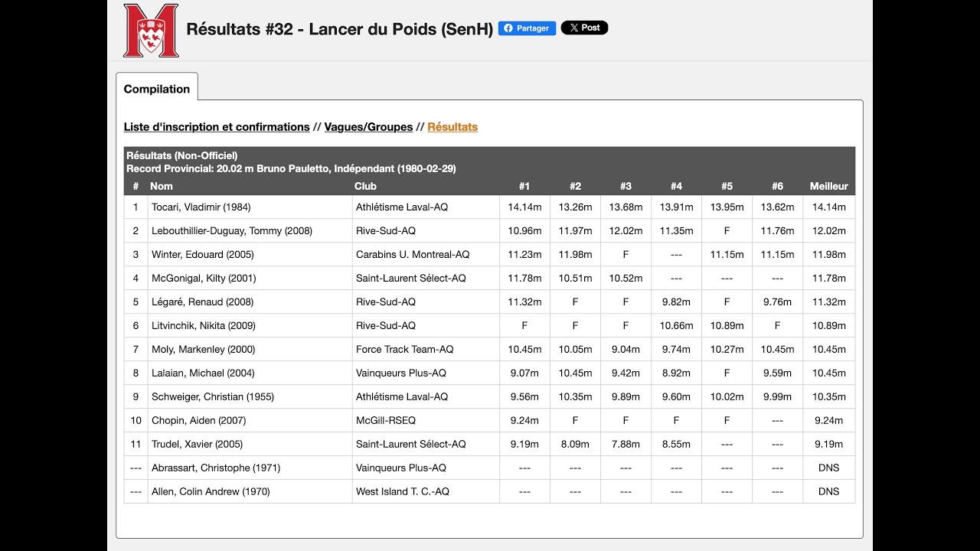The height and width of the screenshot is (551, 980).
Task: Click Schweiger's 10.02m fifth attempt
Action: 727,397
